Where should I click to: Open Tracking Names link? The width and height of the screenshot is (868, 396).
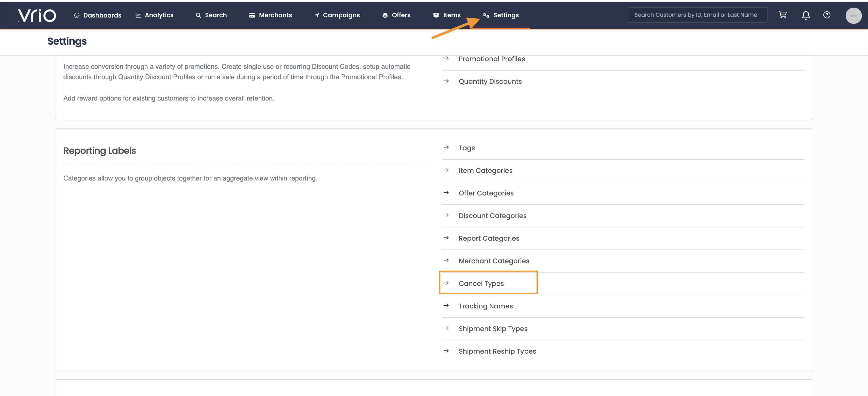pyautogui.click(x=486, y=306)
